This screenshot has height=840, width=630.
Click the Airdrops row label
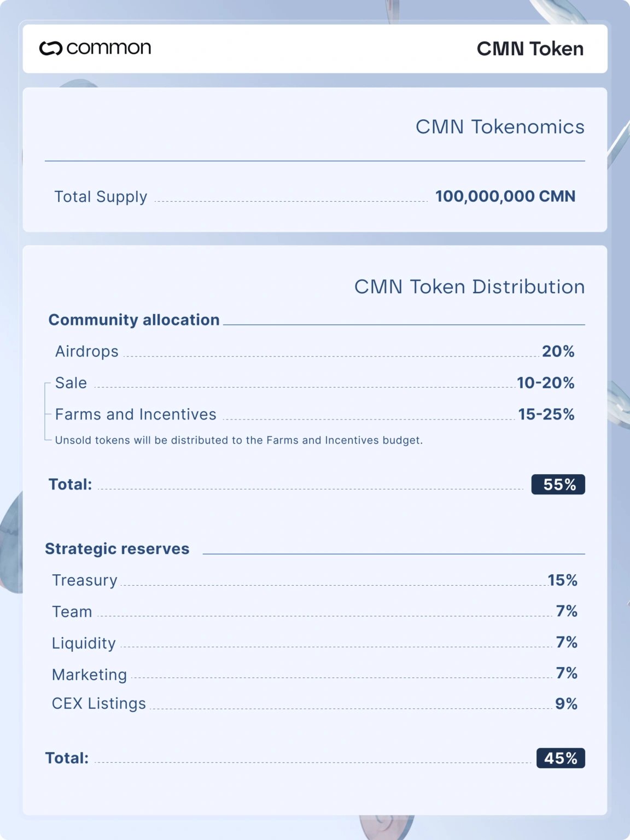click(x=87, y=352)
